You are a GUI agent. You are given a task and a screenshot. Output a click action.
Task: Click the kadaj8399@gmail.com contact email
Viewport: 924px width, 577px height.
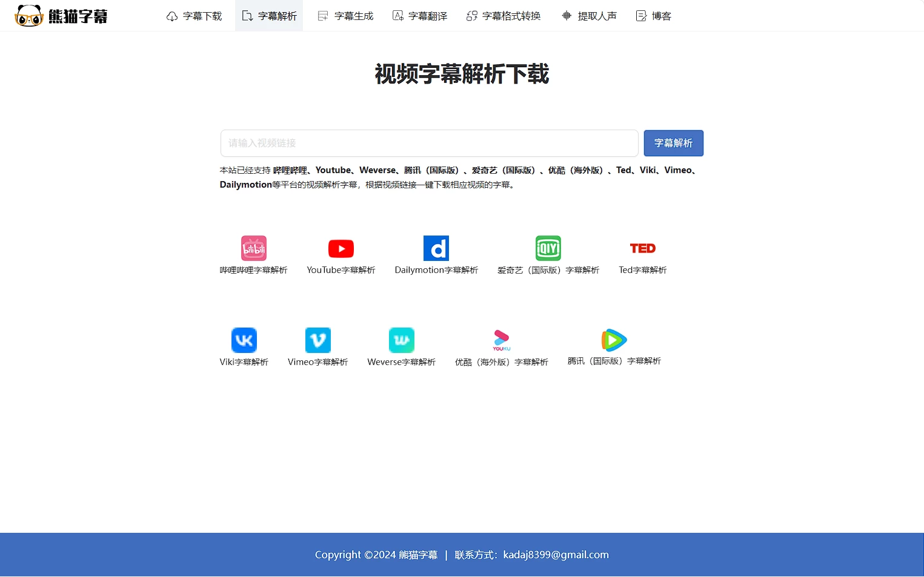tap(556, 555)
